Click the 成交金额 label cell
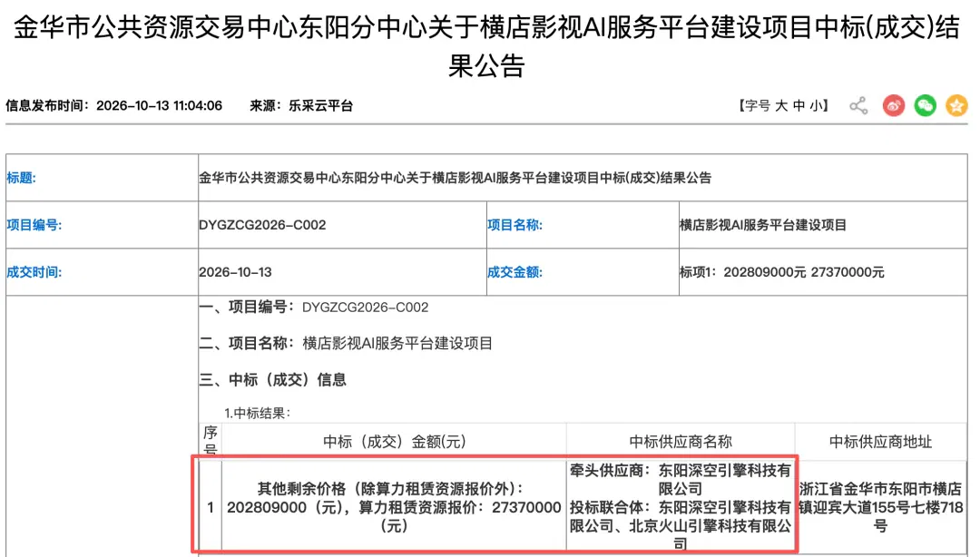The height and width of the screenshot is (557, 980). click(x=583, y=272)
